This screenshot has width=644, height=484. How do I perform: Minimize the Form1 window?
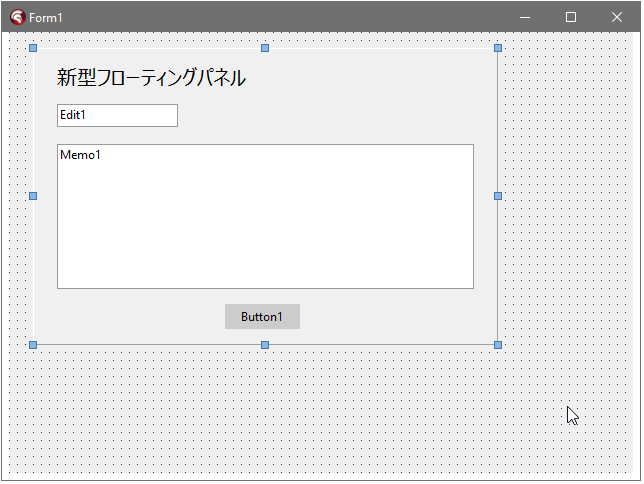525,17
